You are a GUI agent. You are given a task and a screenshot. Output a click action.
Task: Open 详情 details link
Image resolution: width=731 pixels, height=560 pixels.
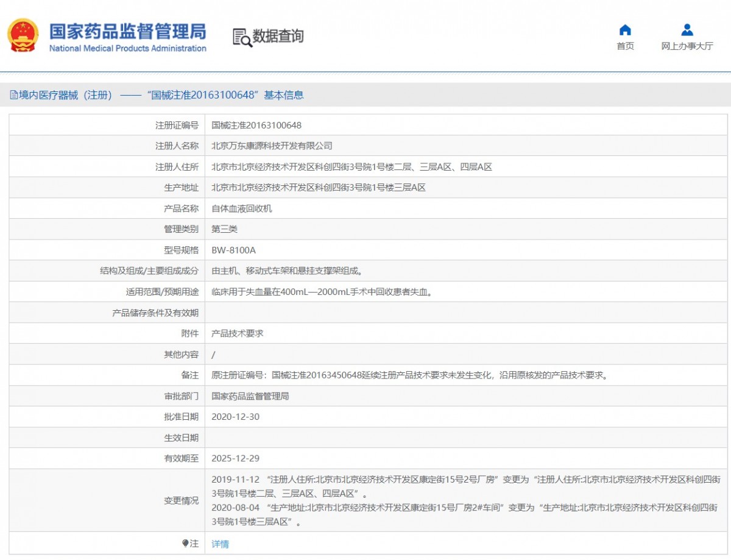pos(220,544)
